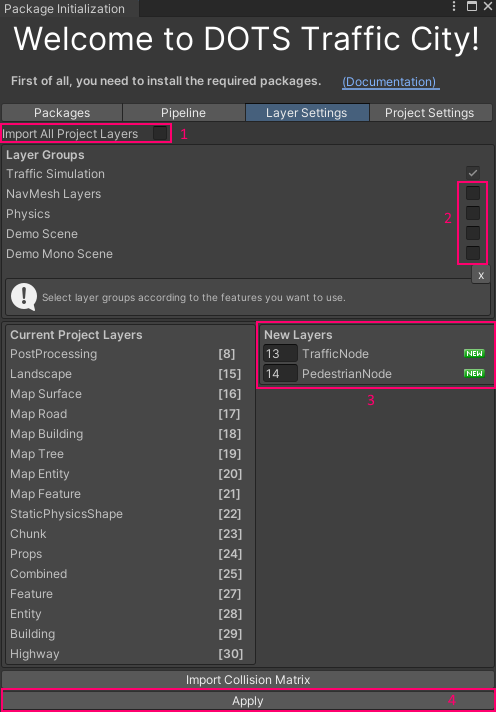Dismiss the info message with x
The image size is (496, 712).
(x=481, y=275)
